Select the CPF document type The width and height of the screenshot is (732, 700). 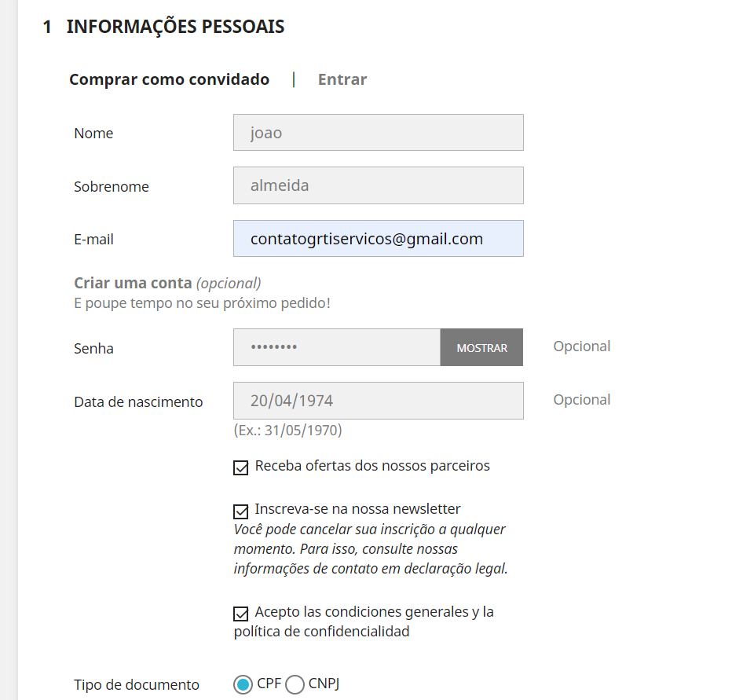[x=243, y=684]
